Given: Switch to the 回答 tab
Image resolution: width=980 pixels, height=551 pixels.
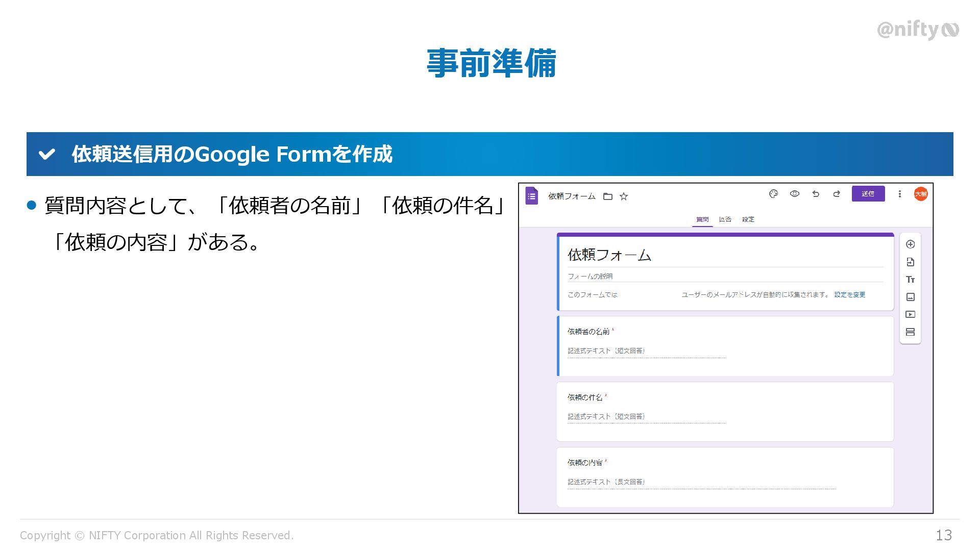Looking at the screenshot, I should (725, 219).
